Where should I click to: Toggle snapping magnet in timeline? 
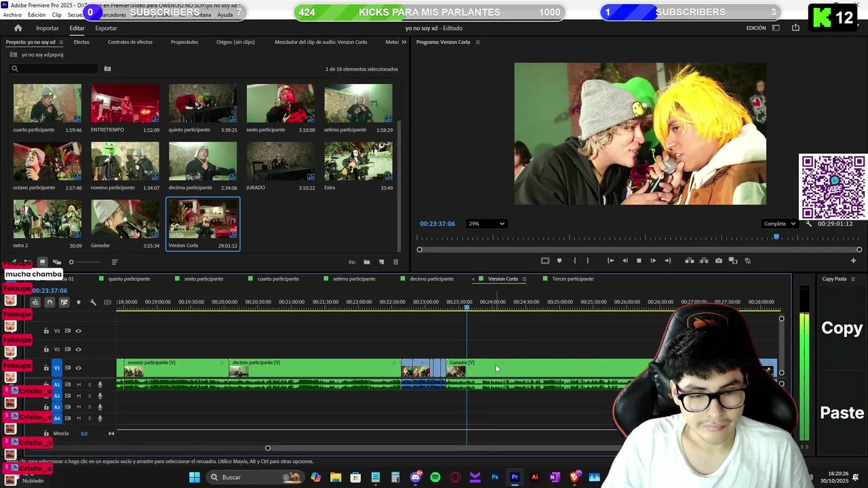50,302
